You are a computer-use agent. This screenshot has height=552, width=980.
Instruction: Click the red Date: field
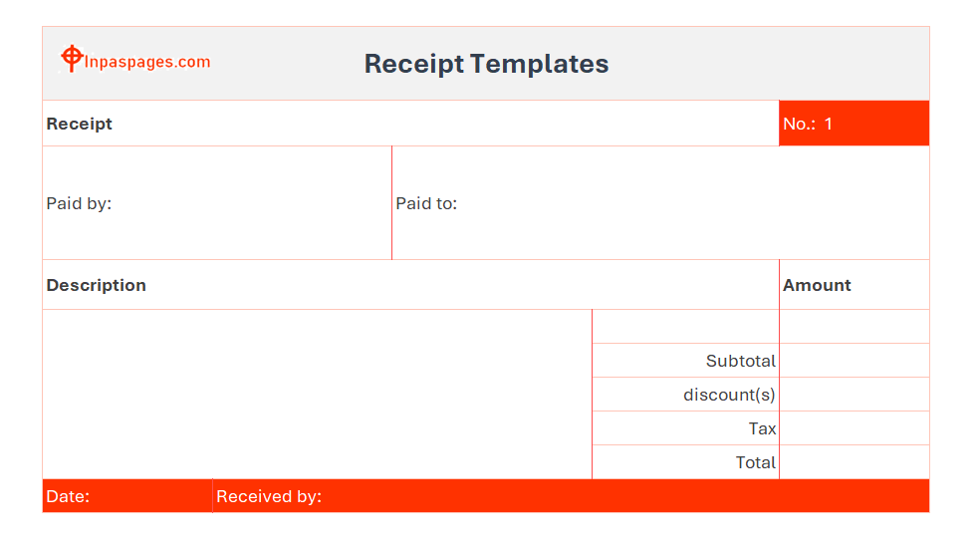click(x=127, y=496)
